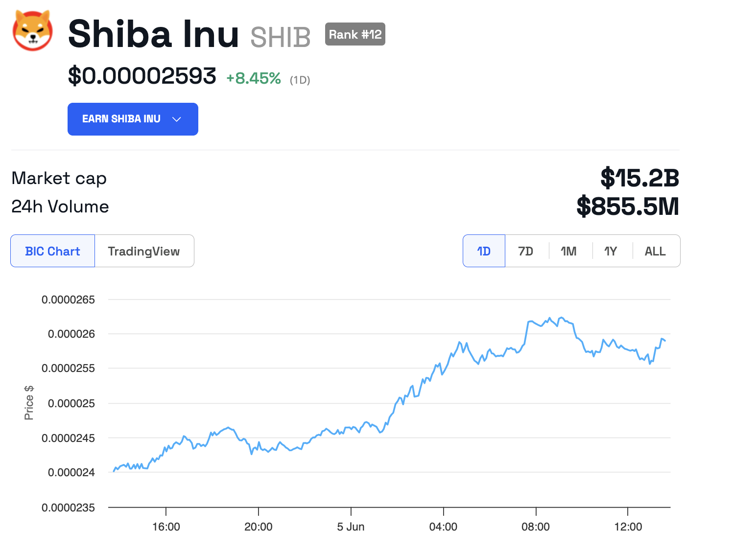Click the +8.45% price change

click(253, 78)
